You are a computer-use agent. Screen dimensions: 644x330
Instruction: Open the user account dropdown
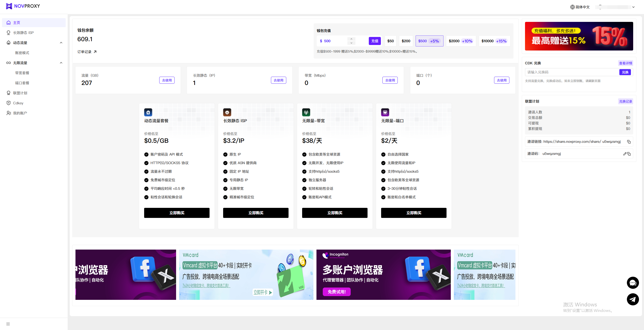pyautogui.click(x=633, y=7)
